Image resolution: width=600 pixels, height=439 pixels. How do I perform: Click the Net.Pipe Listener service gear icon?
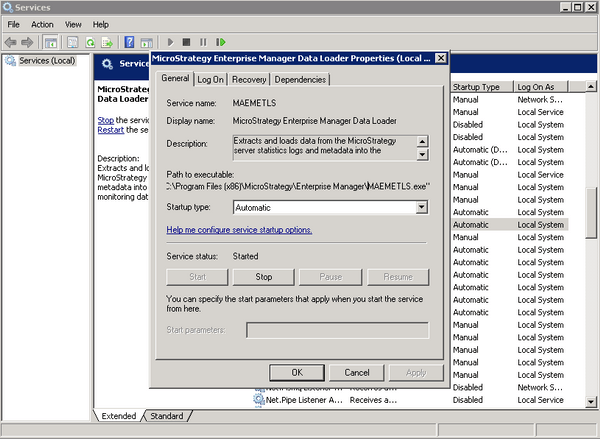pyautogui.click(x=259, y=400)
